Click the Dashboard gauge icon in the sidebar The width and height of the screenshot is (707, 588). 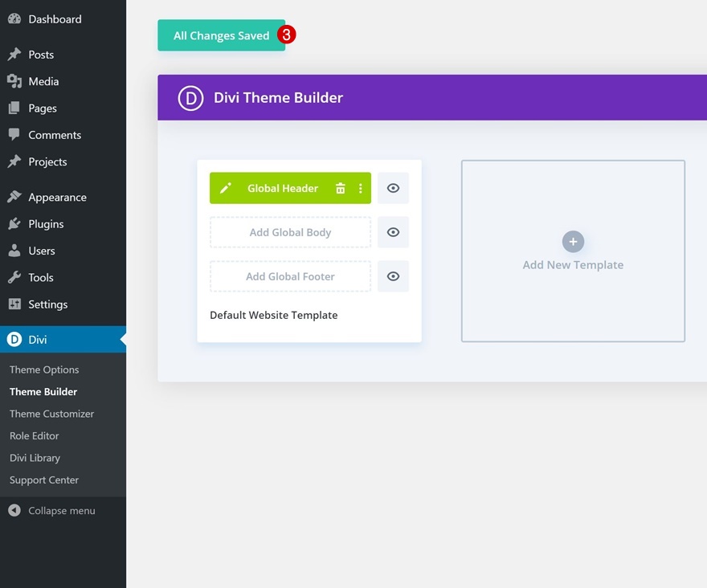pyautogui.click(x=14, y=19)
